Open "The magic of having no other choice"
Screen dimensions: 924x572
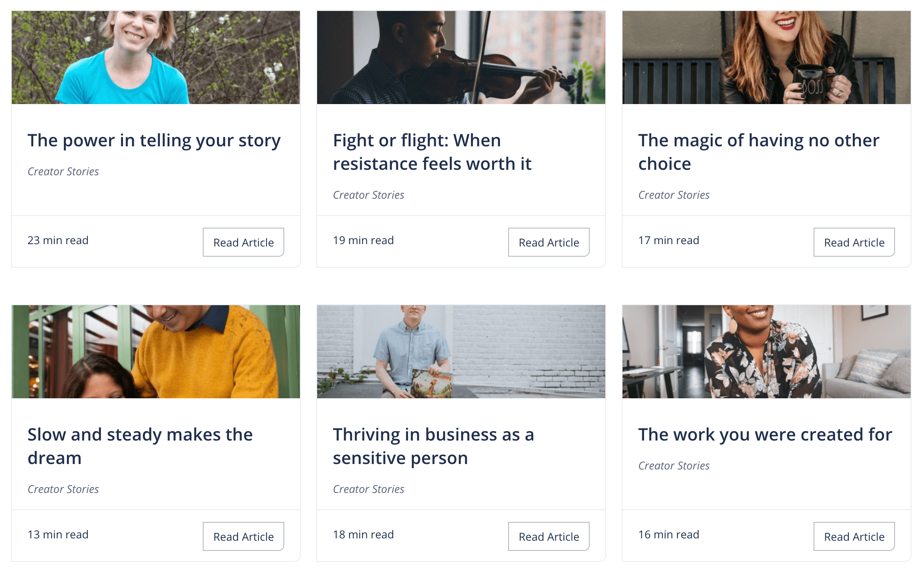(758, 152)
